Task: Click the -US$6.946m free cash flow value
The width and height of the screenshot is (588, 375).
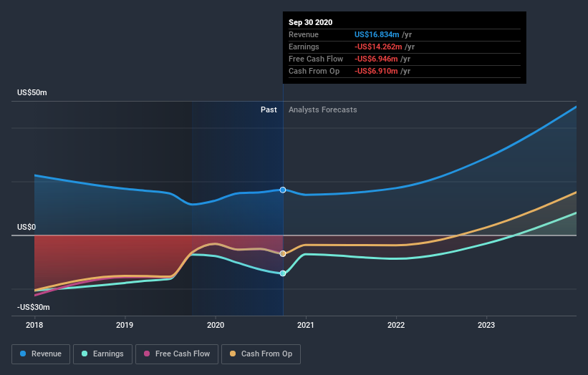Action: (x=376, y=59)
